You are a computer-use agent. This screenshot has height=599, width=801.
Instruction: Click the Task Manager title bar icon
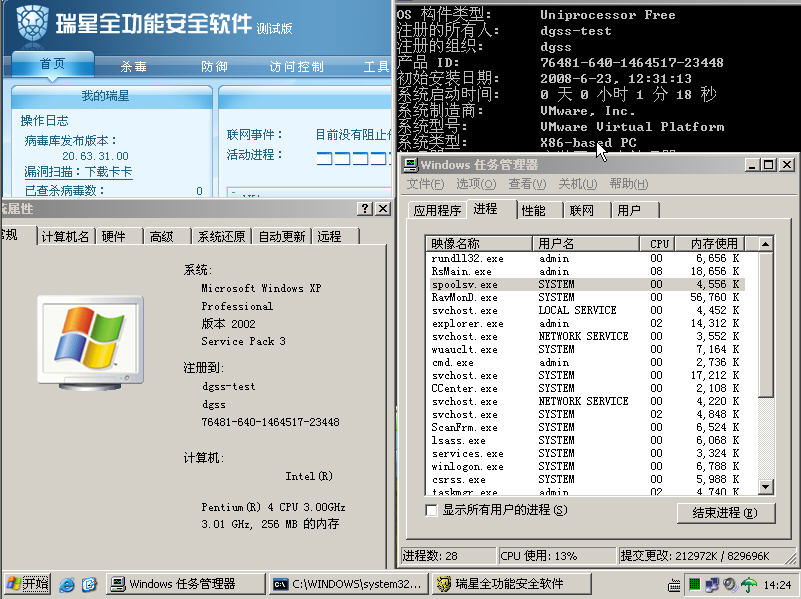(410, 164)
